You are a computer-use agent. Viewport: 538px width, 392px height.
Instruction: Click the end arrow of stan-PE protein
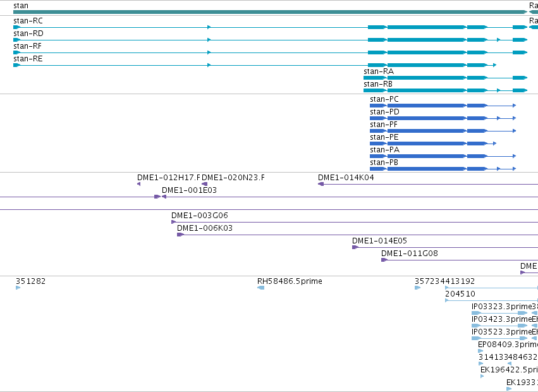pyautogui.click(x=494, y=144)
